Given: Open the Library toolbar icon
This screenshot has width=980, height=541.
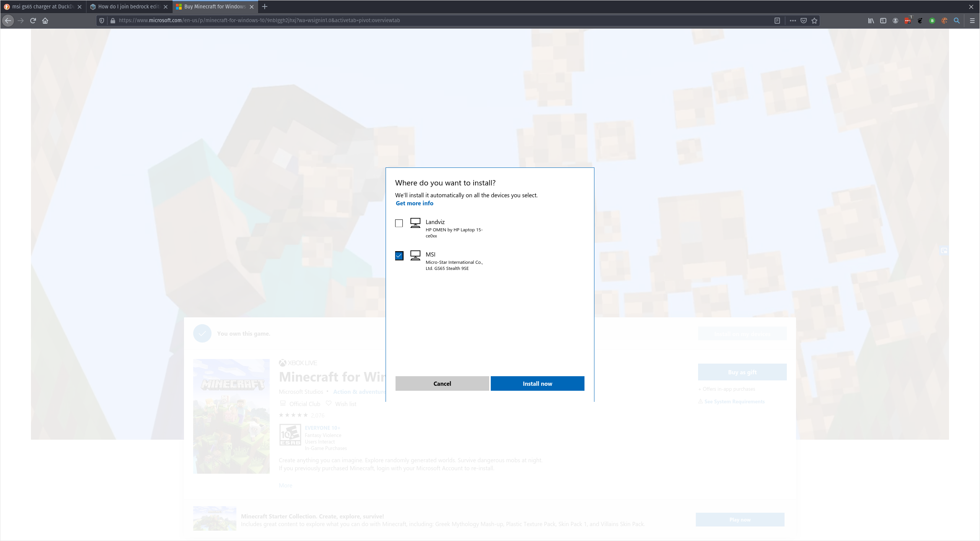Looking at the screenshot, I should coord(871,21).
